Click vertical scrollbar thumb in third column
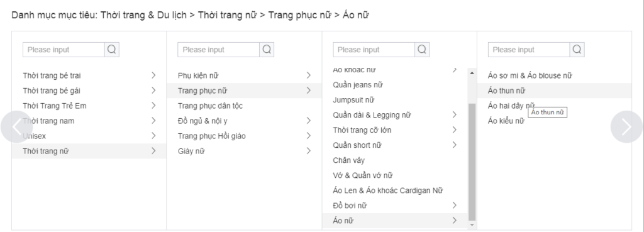 tap(472, 162)
